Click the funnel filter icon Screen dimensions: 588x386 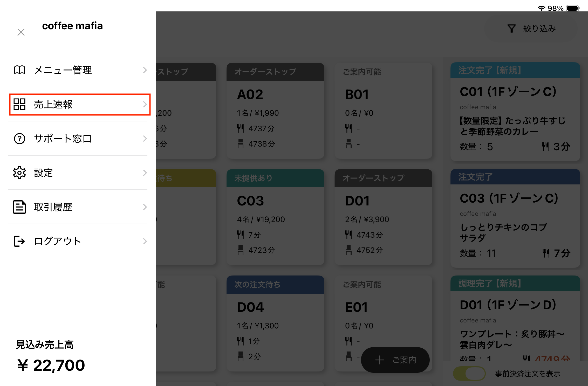(x=511, y=29)
